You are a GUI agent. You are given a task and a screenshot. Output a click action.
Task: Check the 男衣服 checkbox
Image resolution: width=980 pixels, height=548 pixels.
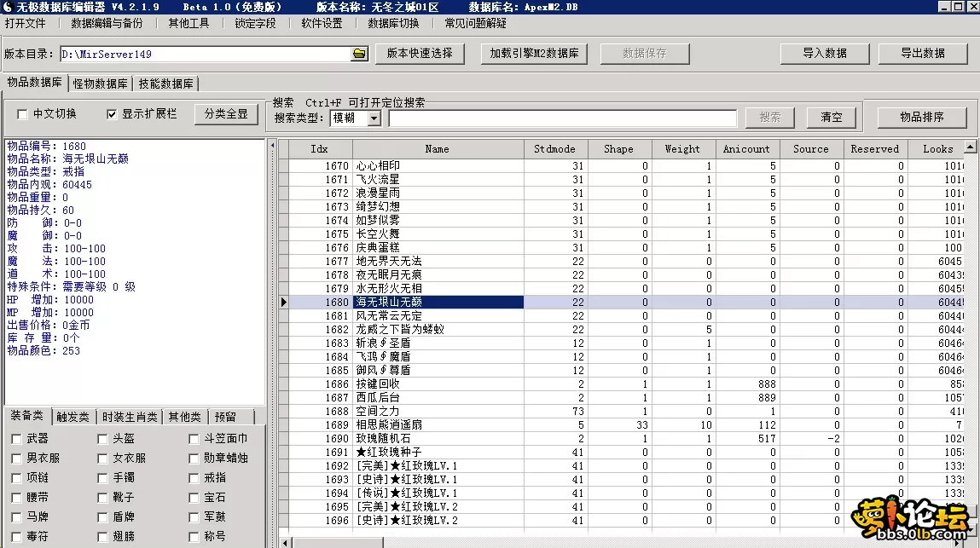tap(17, 459)
